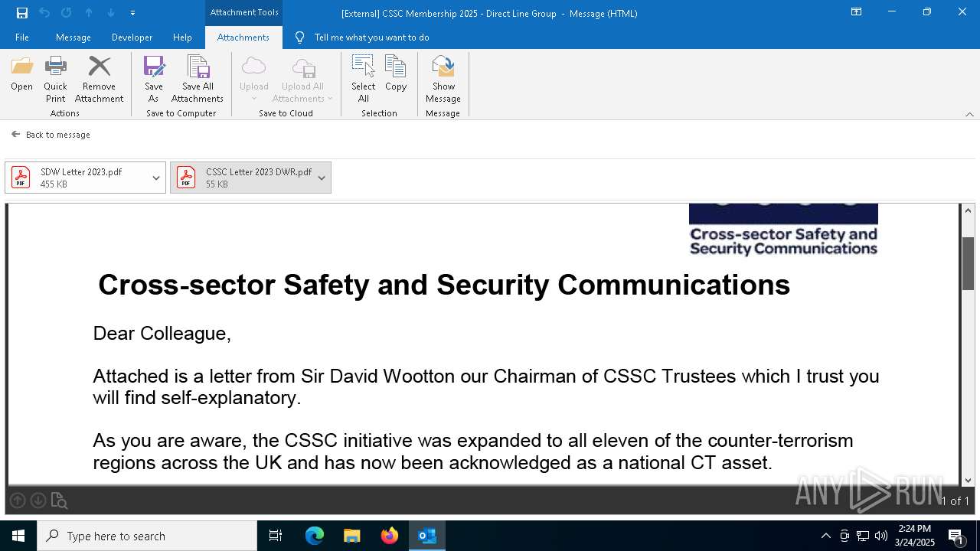Click the Windows Start button
This screenshot has width=980, height=551.
coord(18,536)
